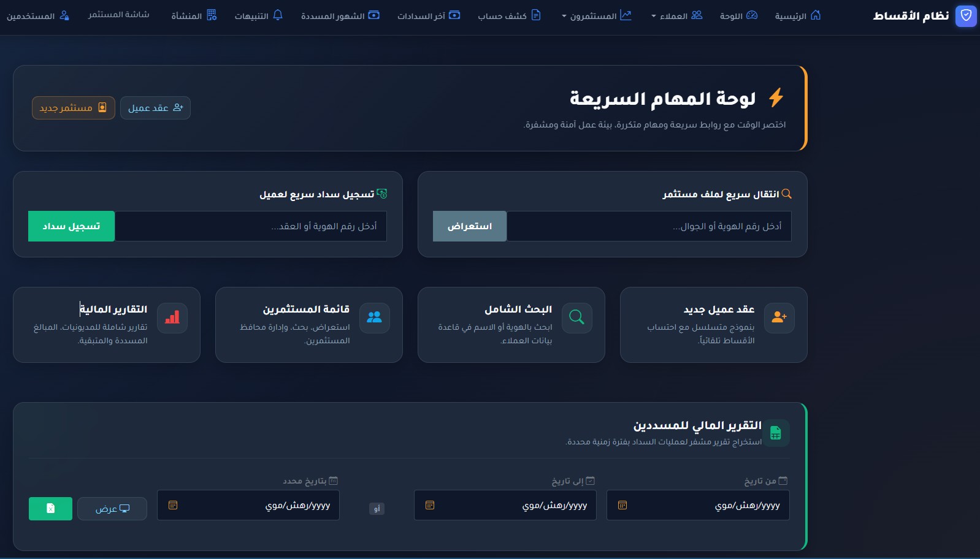
Task: Click the cash icon in آخر السدادات
Action: pos(454,15)
